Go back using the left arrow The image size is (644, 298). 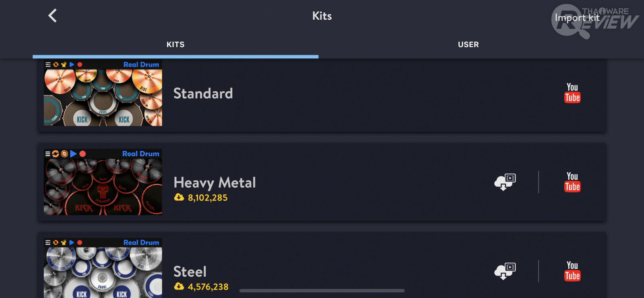53,16
